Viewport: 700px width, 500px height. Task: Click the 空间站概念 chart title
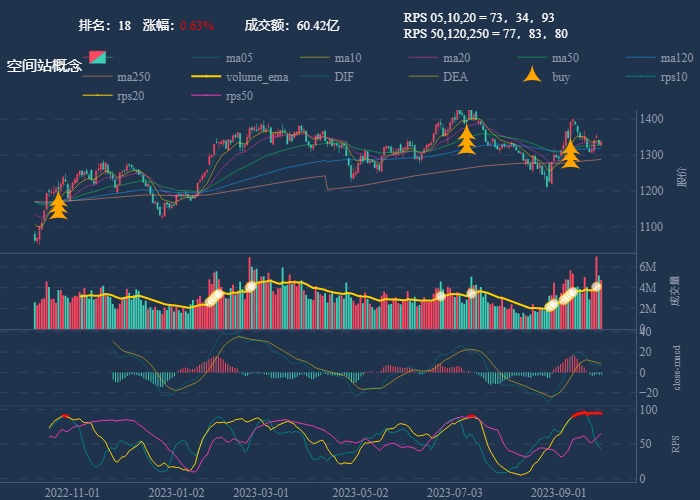[44, 66]
